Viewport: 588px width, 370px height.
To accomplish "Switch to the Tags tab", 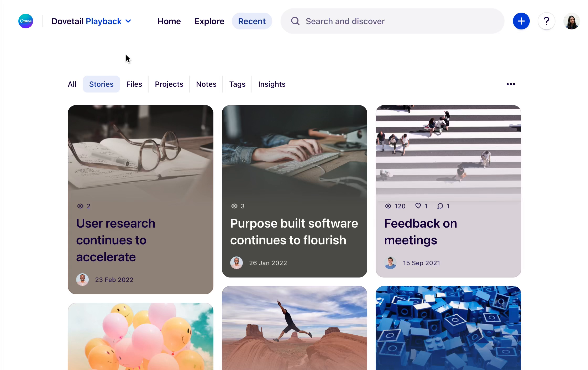I will tap(237, 84).
